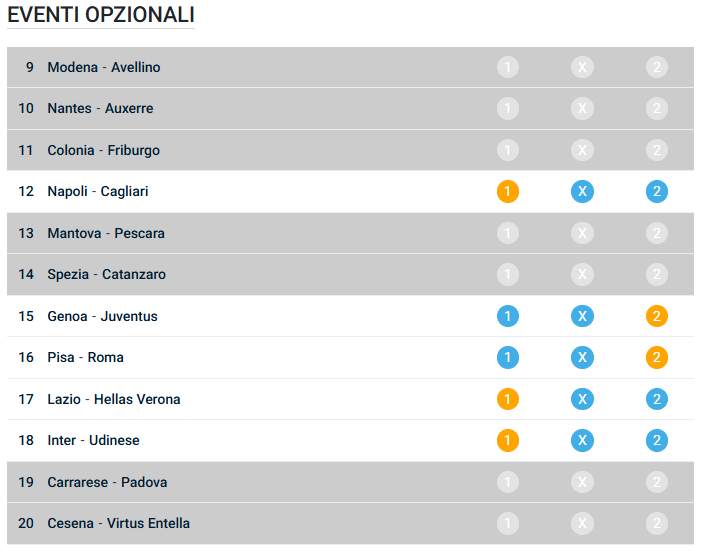The image size is (702, 551).
Task: Choose 1 for Pisa - Roma
Action: pyautogui.click(x=508, y=357)
